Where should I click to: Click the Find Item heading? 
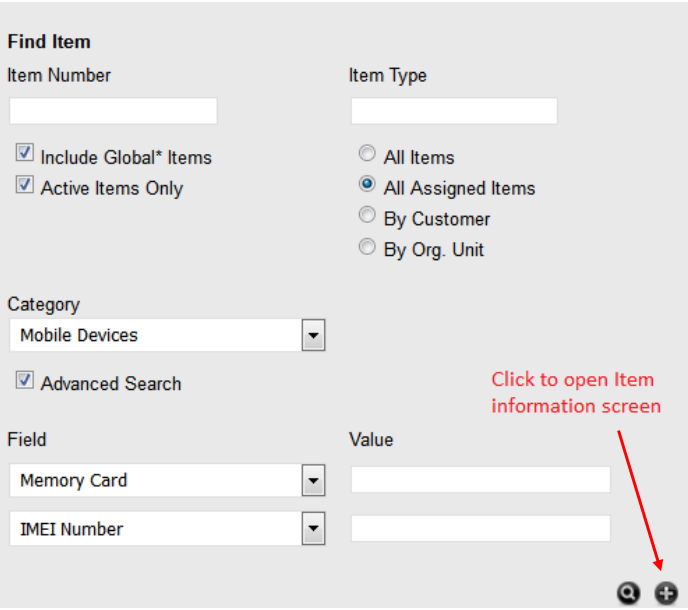click(49, 42)
